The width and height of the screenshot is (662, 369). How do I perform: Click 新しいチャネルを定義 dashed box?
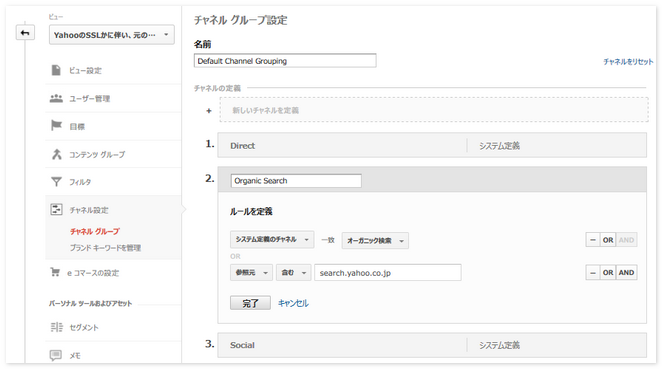click(434, 110)
